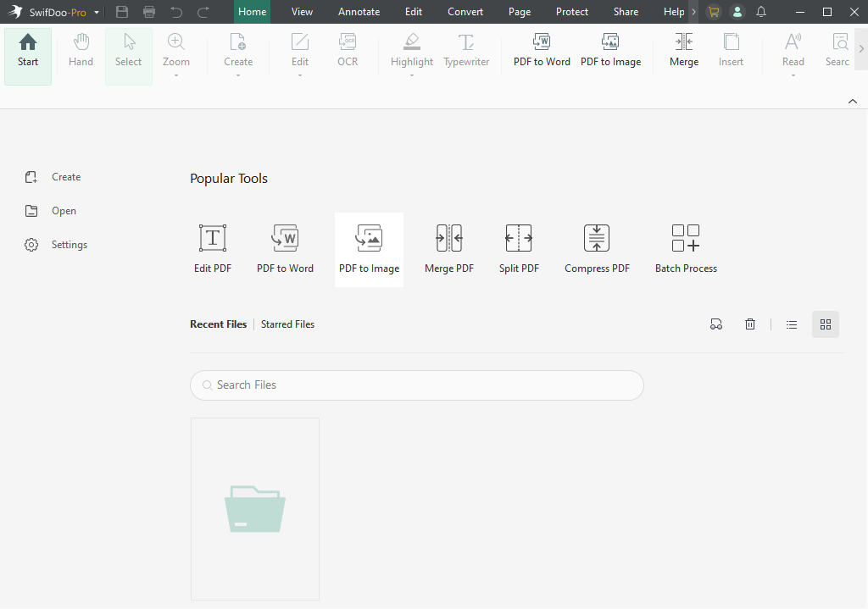Screen dimensions: 868x609
Task: Activate the Select cursor tool
Action: point(129,55)
